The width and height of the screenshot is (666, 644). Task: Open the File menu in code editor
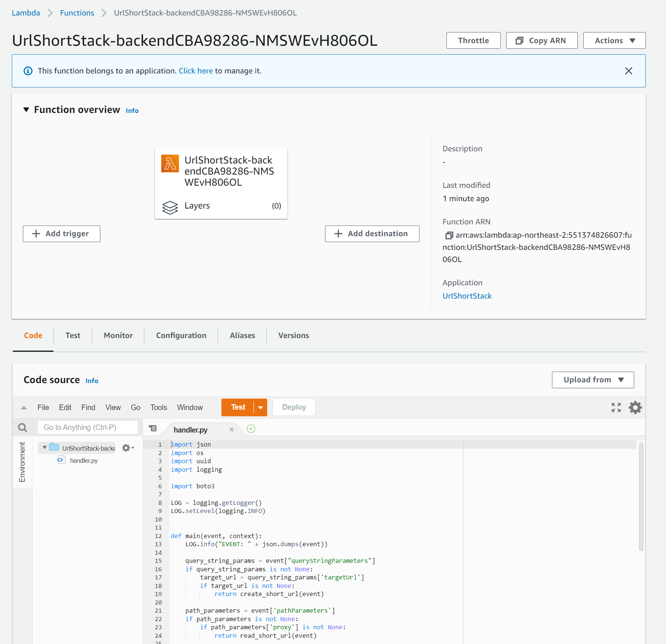click(43, 407)
